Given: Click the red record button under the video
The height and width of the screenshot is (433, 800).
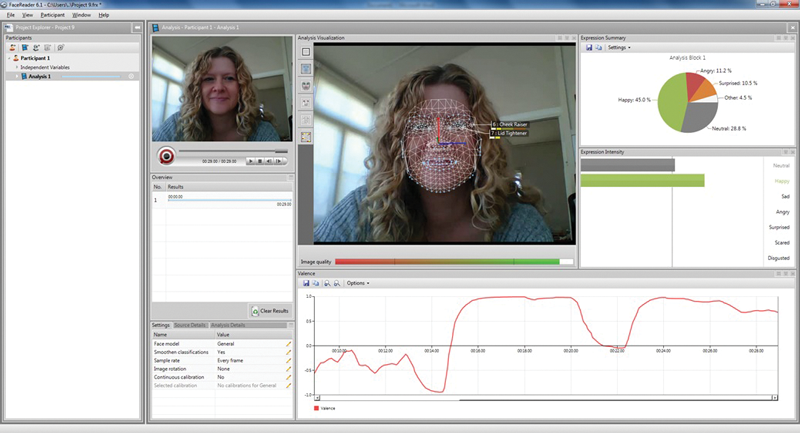Looking at the screenshot, I should (167, 156).
